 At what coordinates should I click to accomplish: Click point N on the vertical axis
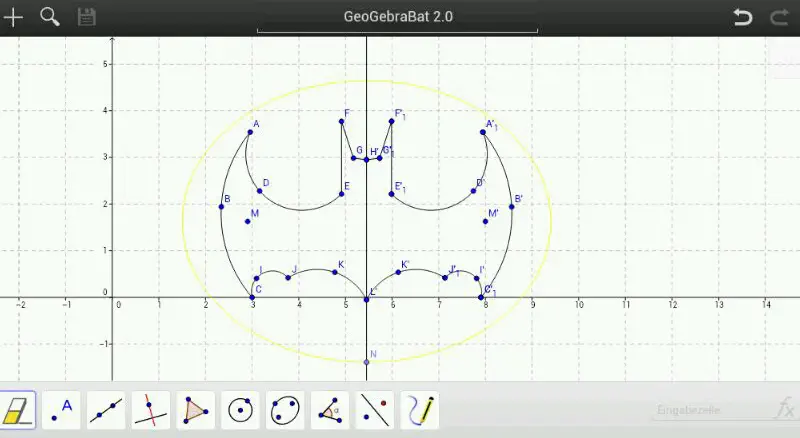pyautogui.click(x=366, y=361)
